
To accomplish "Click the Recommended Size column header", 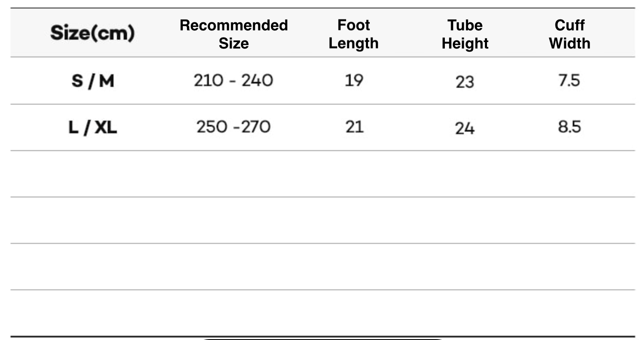I will point(233,34).
